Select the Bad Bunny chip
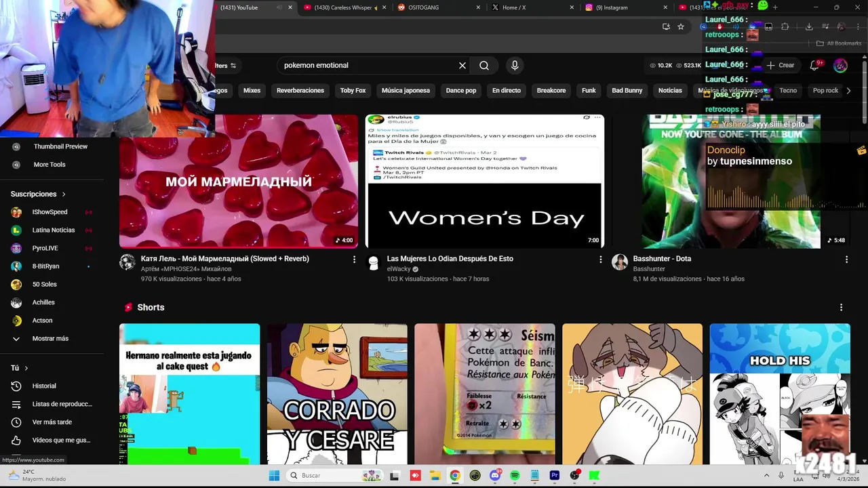 [x=627, y=90]
